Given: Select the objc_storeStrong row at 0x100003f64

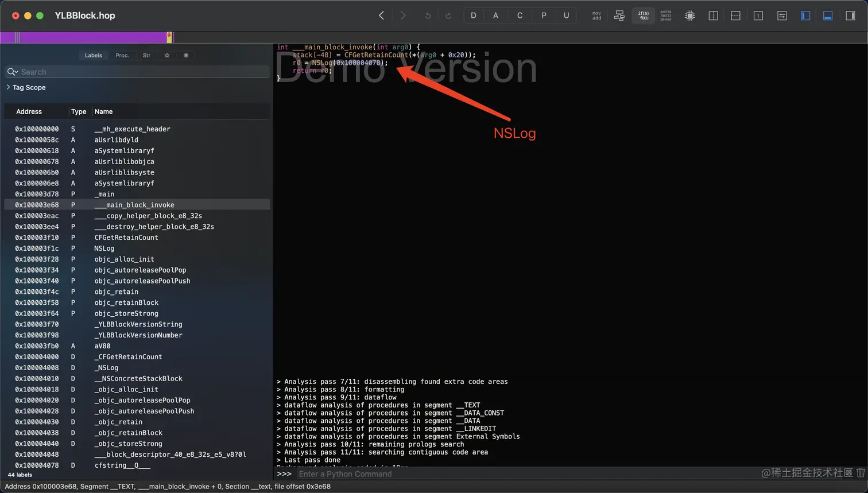Looking at the screenshot, I should [137, 313].
